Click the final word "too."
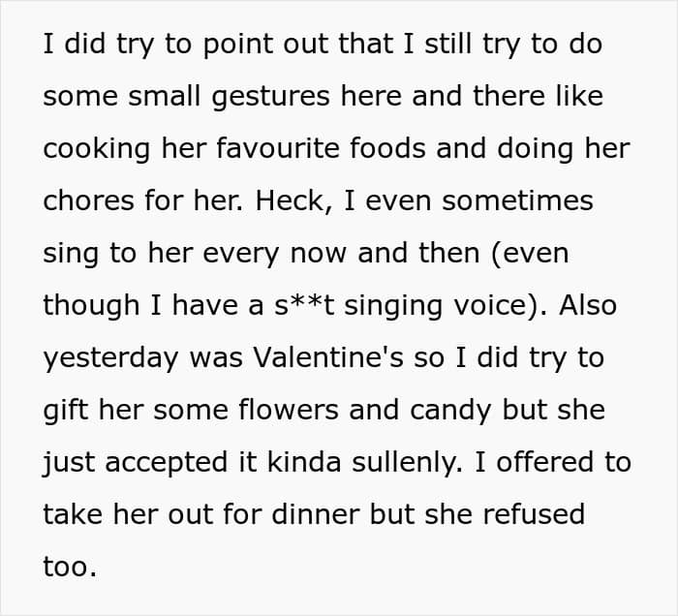 70,567
